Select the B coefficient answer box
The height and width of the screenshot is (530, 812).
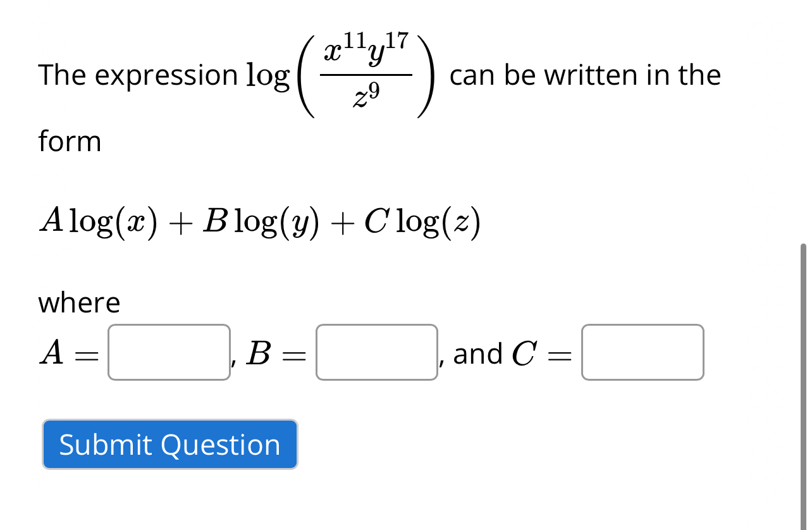tap(376, 353)
